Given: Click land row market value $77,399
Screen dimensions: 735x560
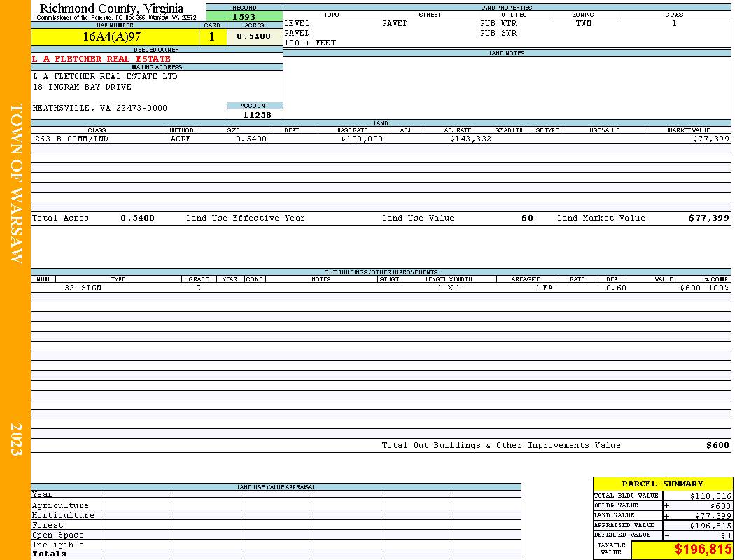Looking at the screenshot, I should 710,139.
